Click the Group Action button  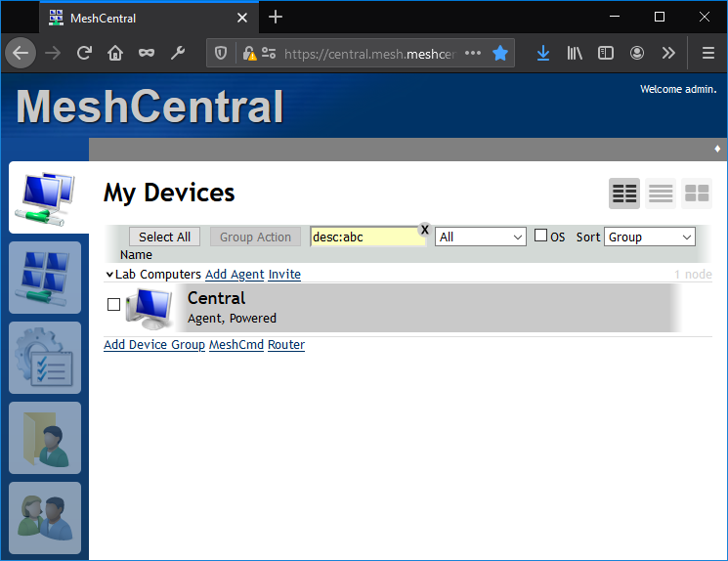(x=255, y=237)
